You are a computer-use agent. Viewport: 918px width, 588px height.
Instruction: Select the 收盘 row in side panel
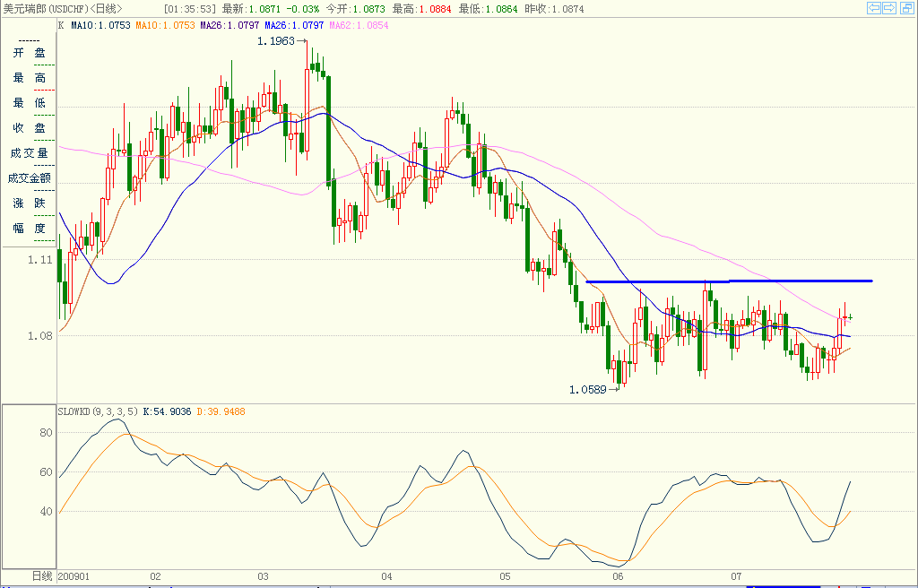[30, 127]
